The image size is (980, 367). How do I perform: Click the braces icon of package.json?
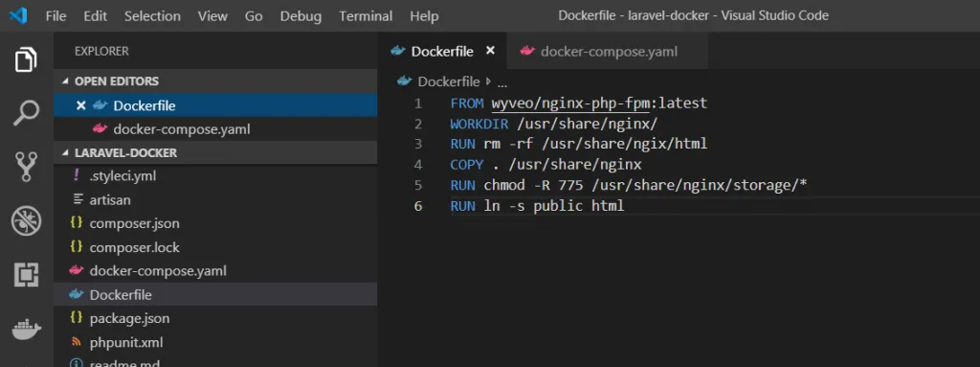(x=77, y=317)
